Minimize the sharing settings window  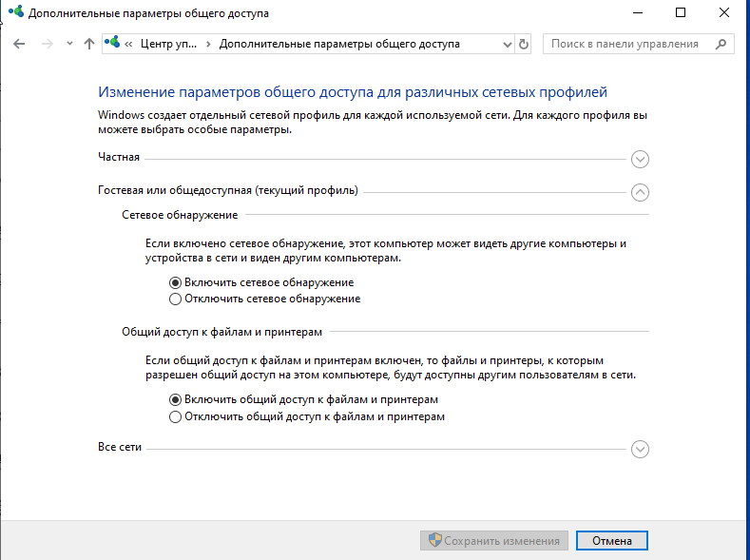pos(638,13)
